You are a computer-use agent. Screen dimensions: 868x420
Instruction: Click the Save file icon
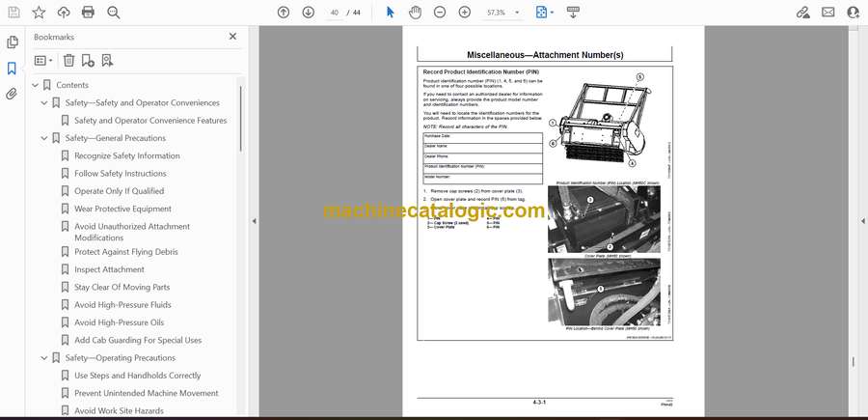point(14,13)
